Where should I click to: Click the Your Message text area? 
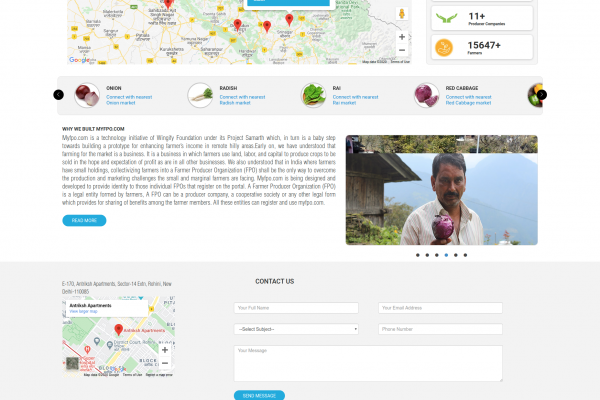[368, 363]
